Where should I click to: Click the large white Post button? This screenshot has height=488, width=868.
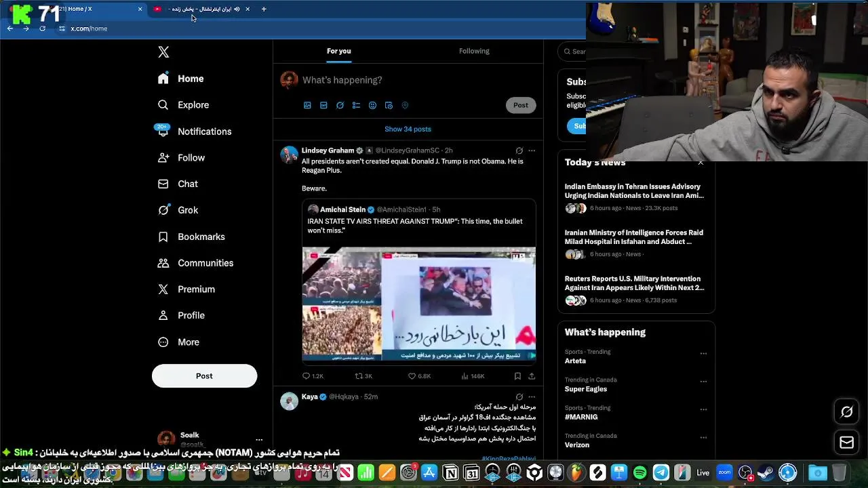204,376
